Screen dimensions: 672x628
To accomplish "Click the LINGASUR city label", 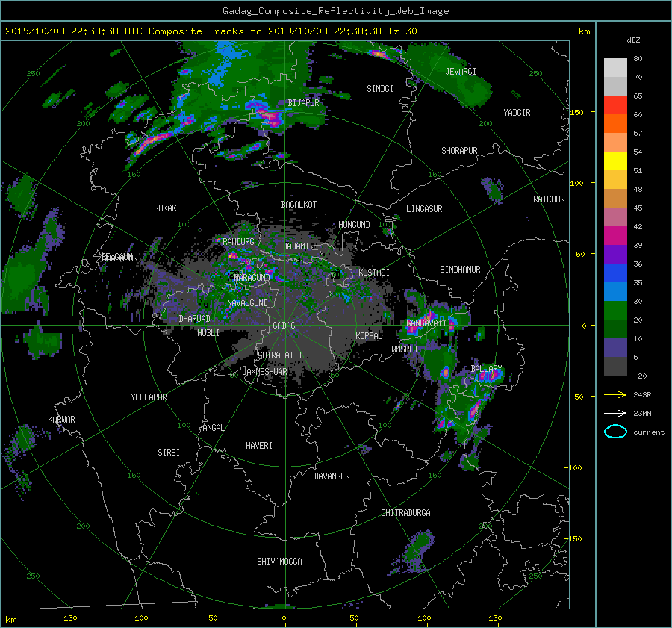I will (424, 209).
